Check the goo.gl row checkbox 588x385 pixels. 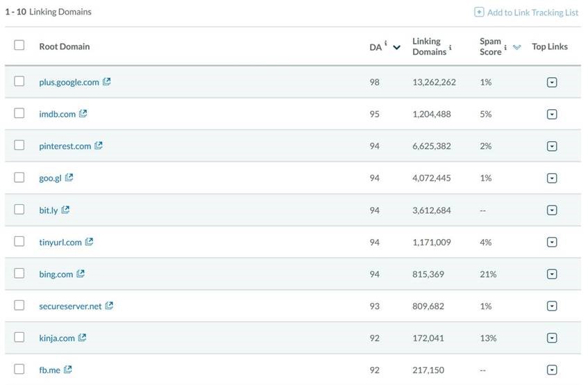tap(19, 177)
